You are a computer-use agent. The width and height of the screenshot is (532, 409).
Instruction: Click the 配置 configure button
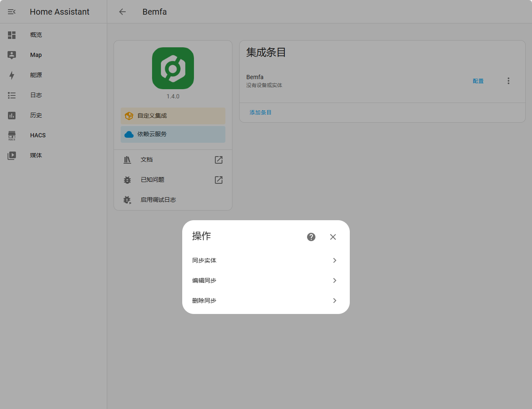click(478, 81)
